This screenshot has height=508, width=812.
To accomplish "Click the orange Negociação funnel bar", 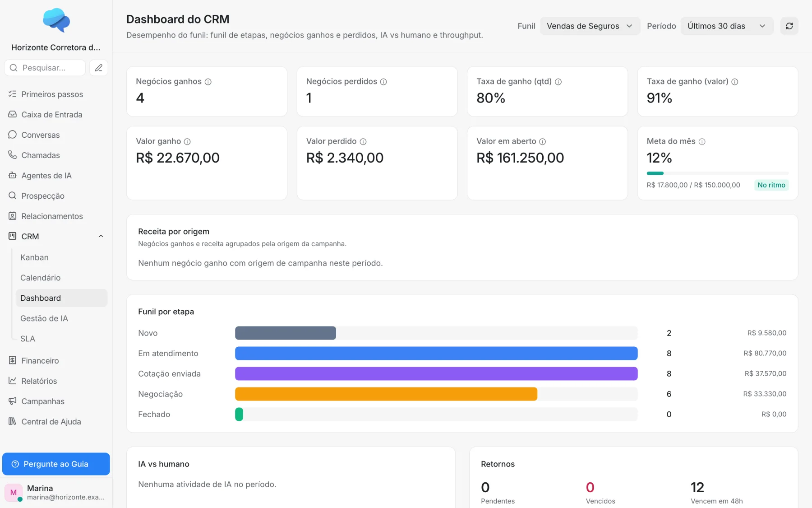I will 386,394.
